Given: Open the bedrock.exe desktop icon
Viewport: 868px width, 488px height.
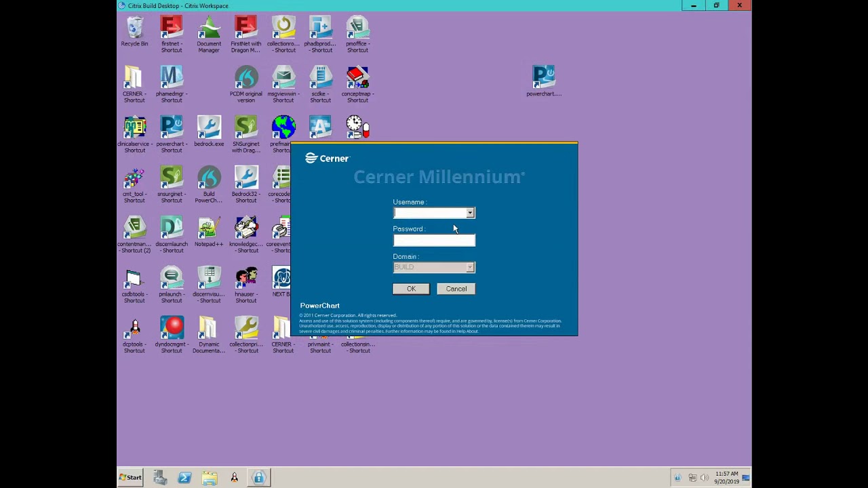Looking at the screenshot, I should click(209, 131).
